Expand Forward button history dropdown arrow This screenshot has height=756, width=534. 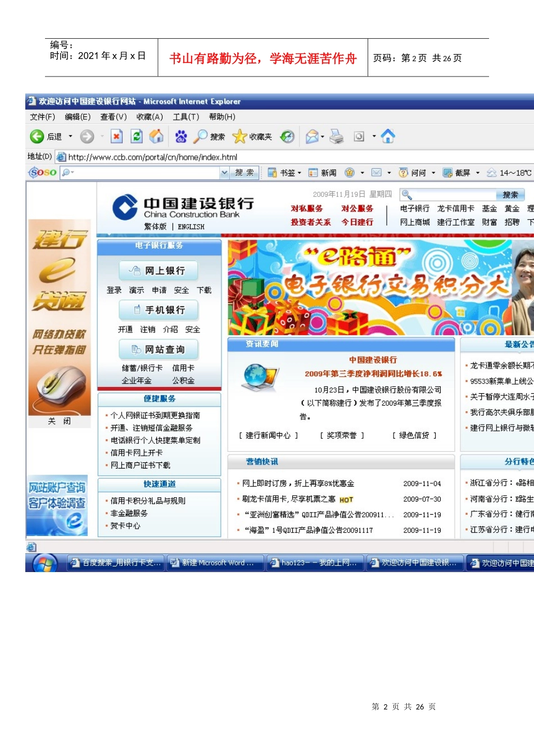[x=102, y=136]
